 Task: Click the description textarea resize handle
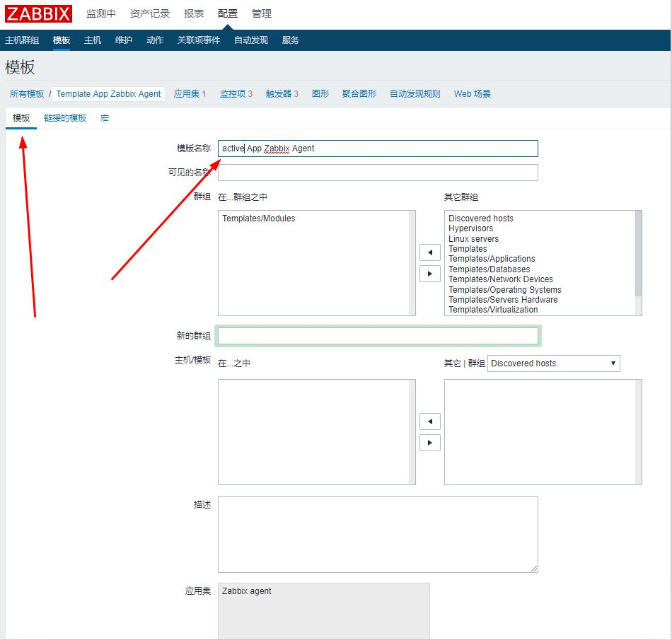tap(534, 569)
